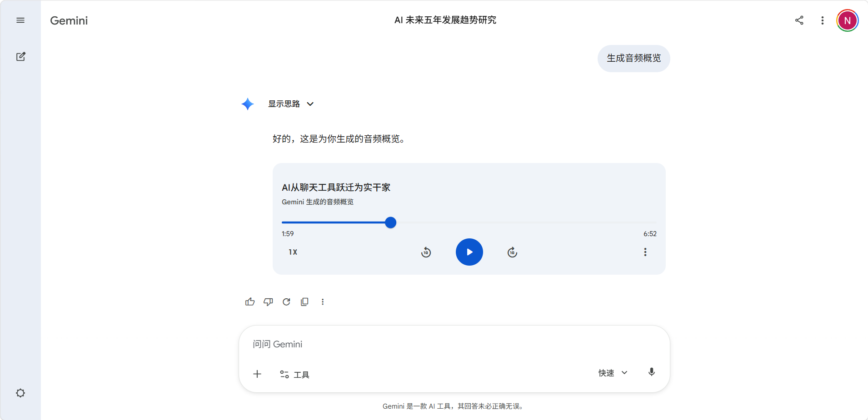Rewind audio by 10 seconds
This screenshot has height=420, width=868.
point(426,252)
